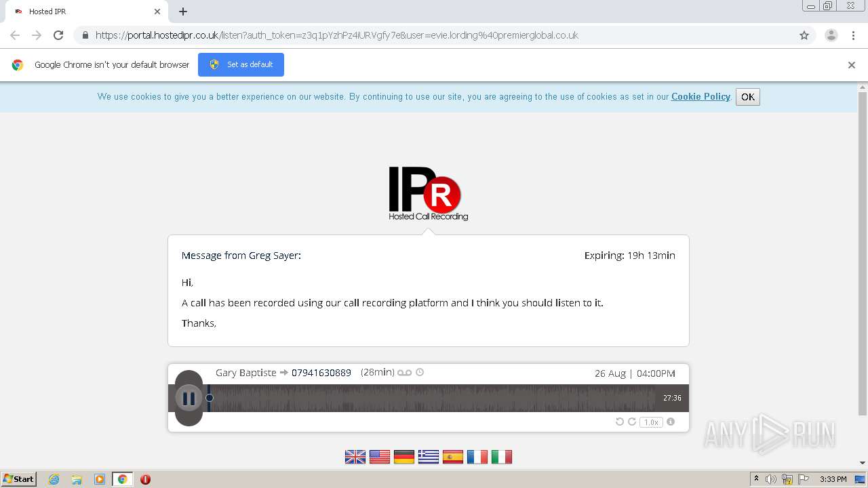Switch language to Italian flag
Image resolution: width=868 pixels, height=488 pixels.
pyautogui.click(x=502, y=457)
